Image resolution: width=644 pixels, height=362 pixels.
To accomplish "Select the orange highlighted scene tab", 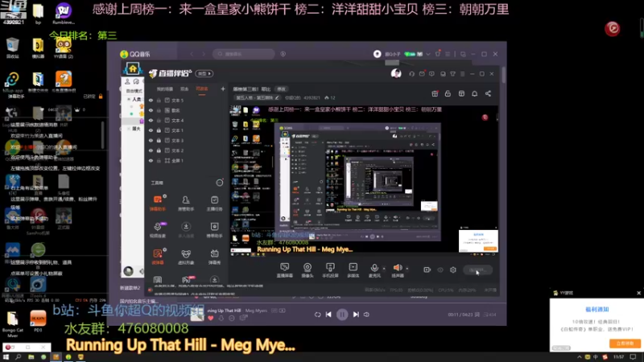I will [x=202, y=89].
